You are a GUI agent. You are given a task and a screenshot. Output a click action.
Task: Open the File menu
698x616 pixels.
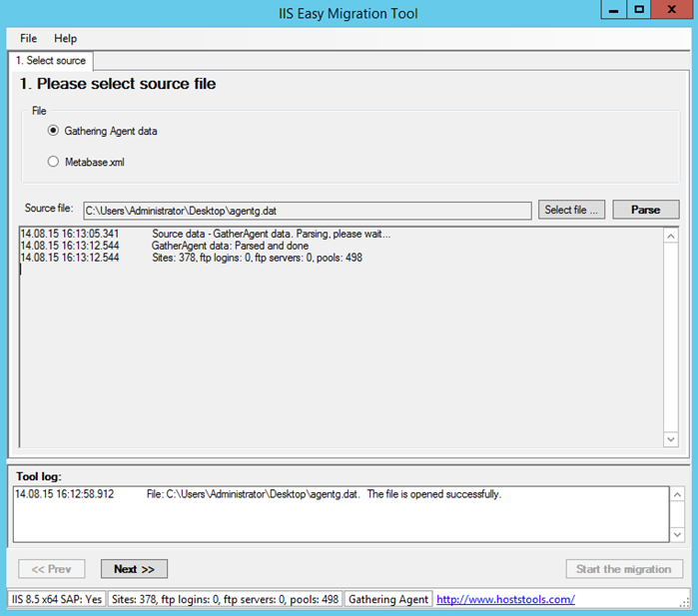29,39
